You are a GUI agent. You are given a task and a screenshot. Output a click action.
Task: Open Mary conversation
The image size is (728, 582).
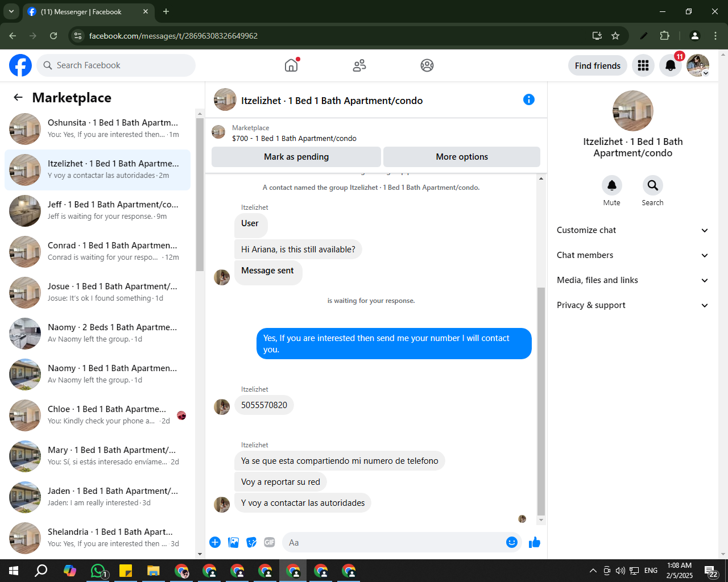click(97, 456)
